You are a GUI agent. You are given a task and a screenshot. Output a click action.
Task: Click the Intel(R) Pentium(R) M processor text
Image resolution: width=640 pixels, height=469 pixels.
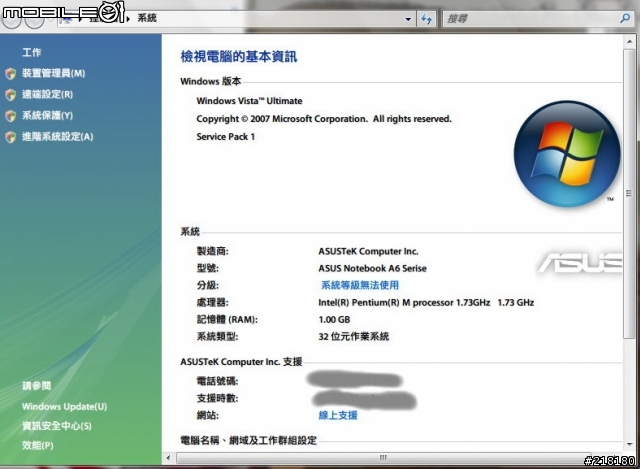[x=426, y=302]
